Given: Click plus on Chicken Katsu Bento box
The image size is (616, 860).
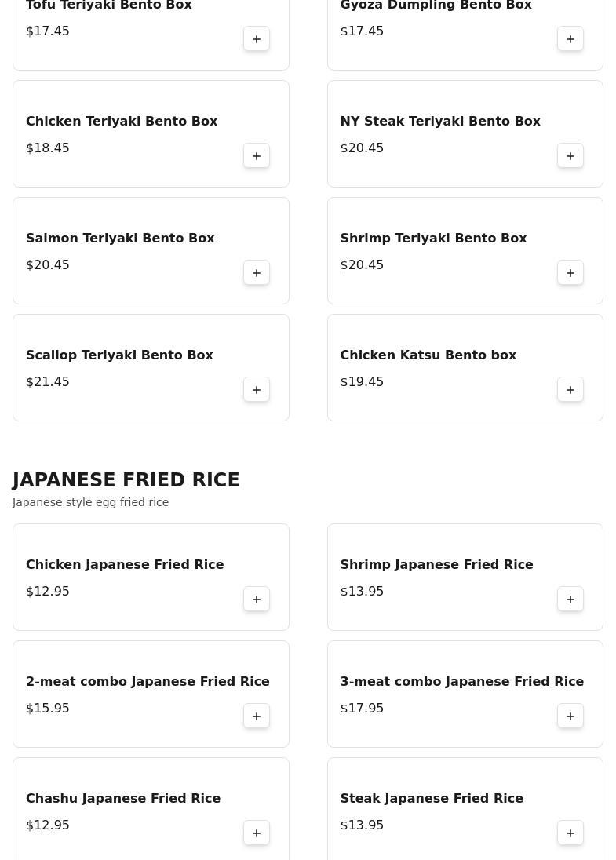Looking at the screenshot, I should (x=570, y=390).
